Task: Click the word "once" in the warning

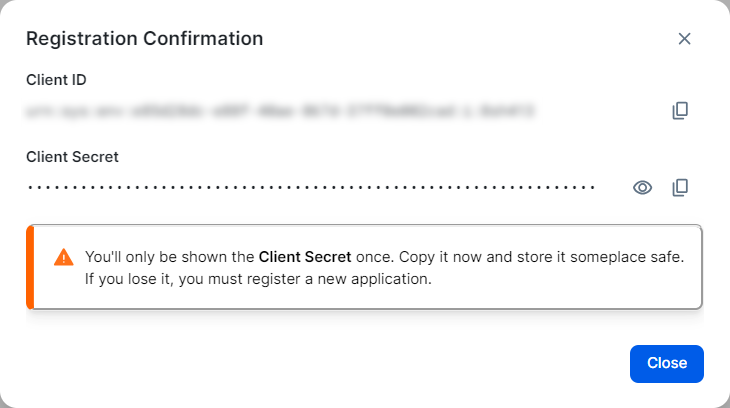Action: tap(374, 257)
